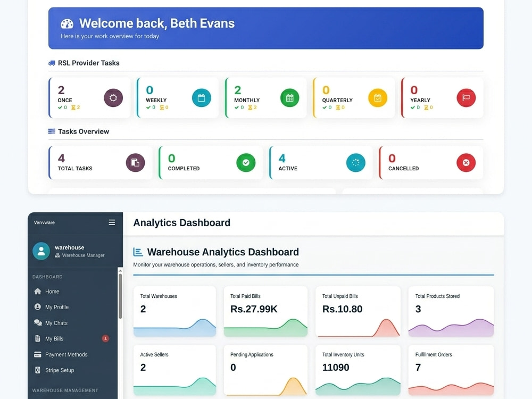
Task: Click the Welcome back, Beth Evans heading
Action: click(157, 23)
